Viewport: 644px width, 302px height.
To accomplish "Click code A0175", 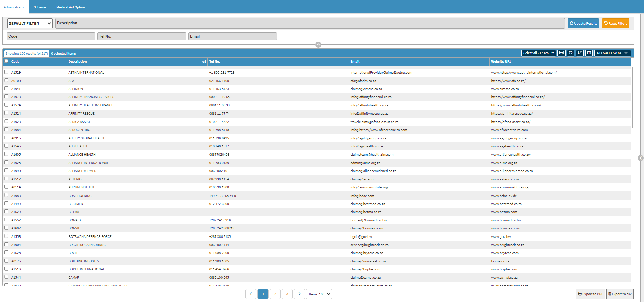I will point(16,261).
